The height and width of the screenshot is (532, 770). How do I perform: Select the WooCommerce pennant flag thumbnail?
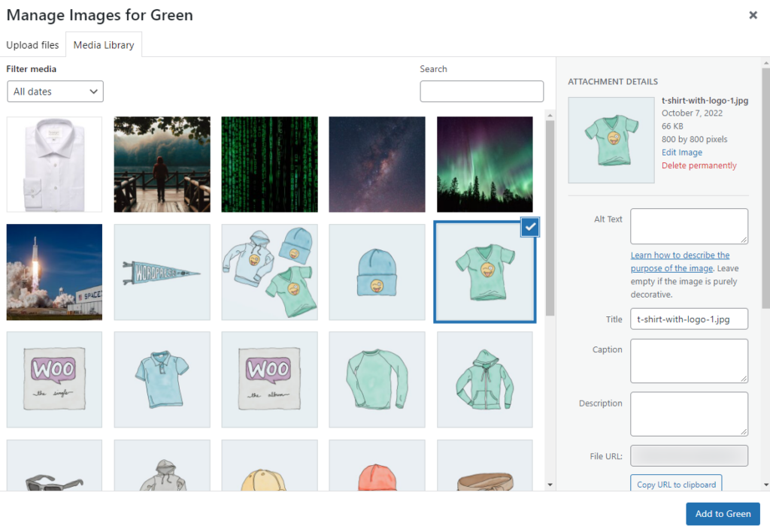click(162, 271)
